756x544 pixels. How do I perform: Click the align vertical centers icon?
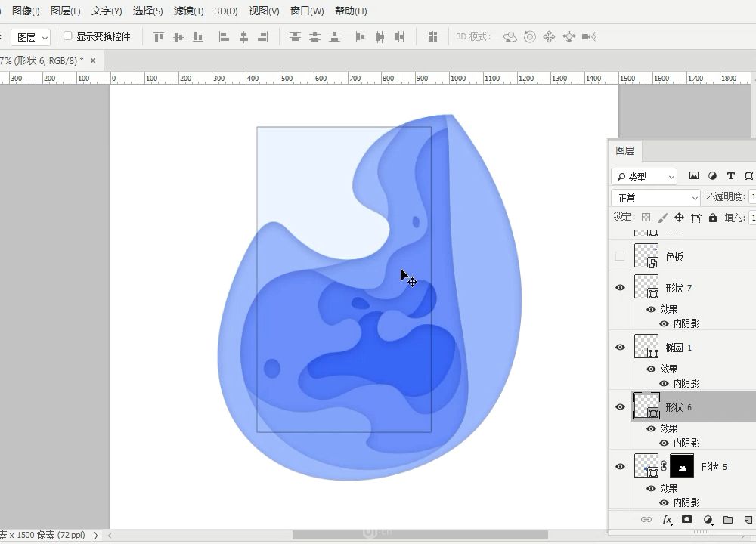coord(178,37)
